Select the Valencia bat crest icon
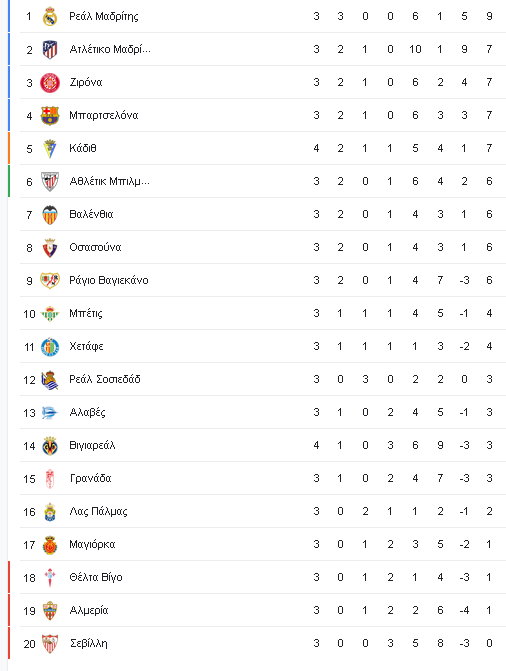This screenshot has height=671, width=506. [x=50, y=214]
